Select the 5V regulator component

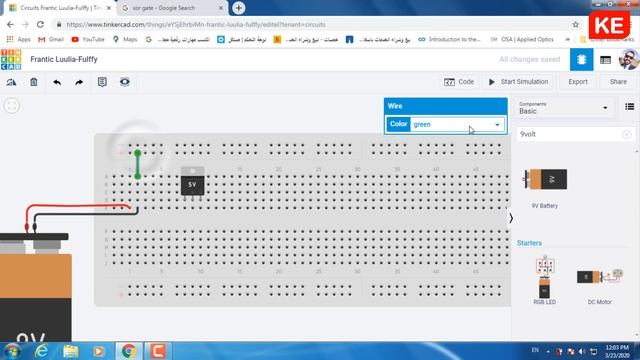pos(192,184)
